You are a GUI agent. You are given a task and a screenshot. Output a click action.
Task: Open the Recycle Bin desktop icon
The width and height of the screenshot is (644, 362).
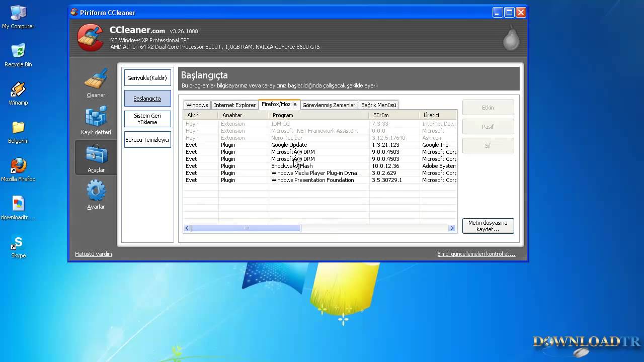[x=18, y=51]
